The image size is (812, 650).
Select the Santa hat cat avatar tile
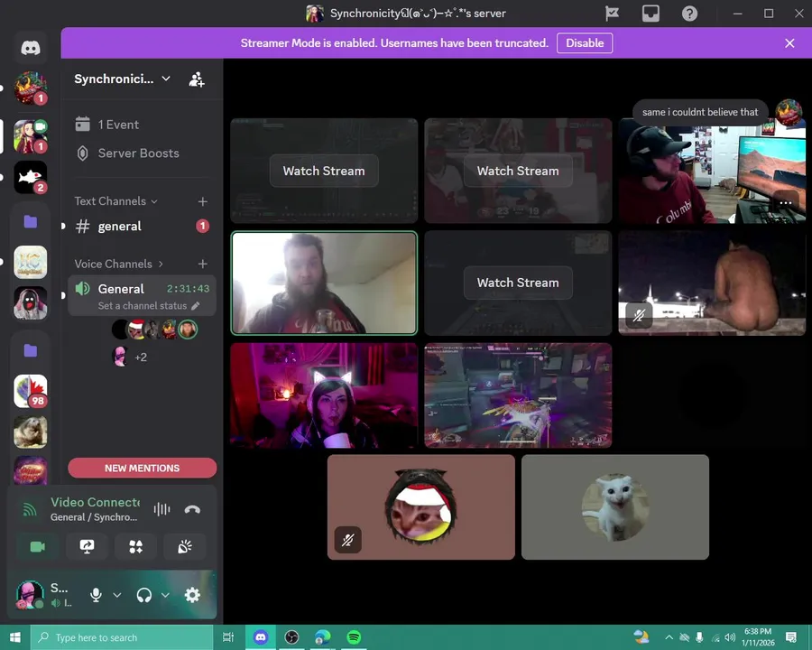pos(421,507)
